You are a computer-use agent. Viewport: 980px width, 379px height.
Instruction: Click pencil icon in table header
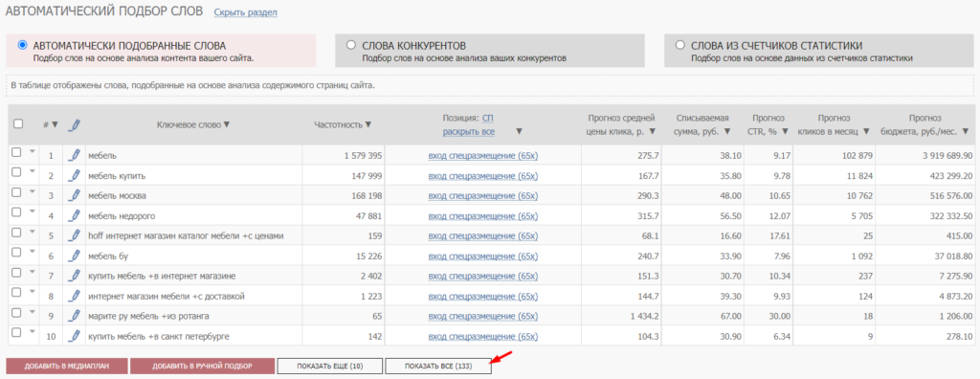74,124
